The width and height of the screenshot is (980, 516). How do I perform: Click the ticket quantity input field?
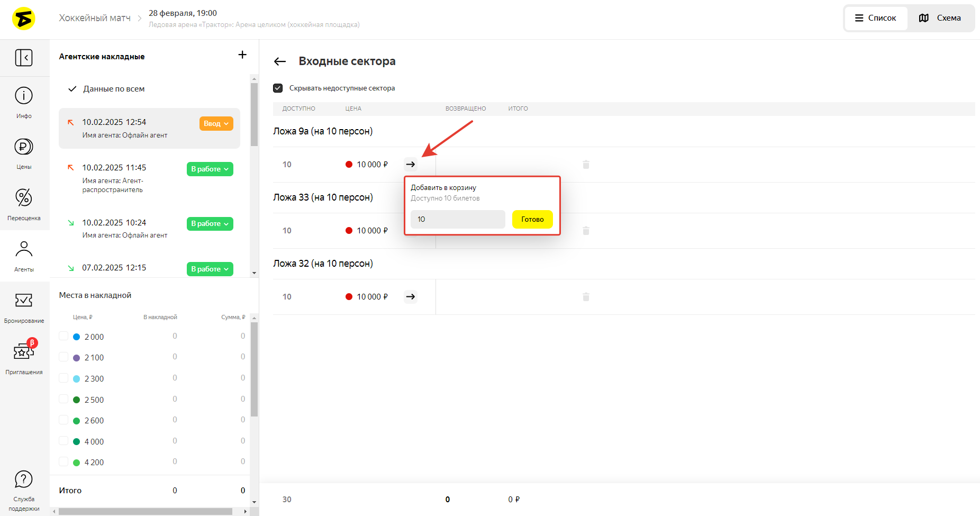click(458, 219)
